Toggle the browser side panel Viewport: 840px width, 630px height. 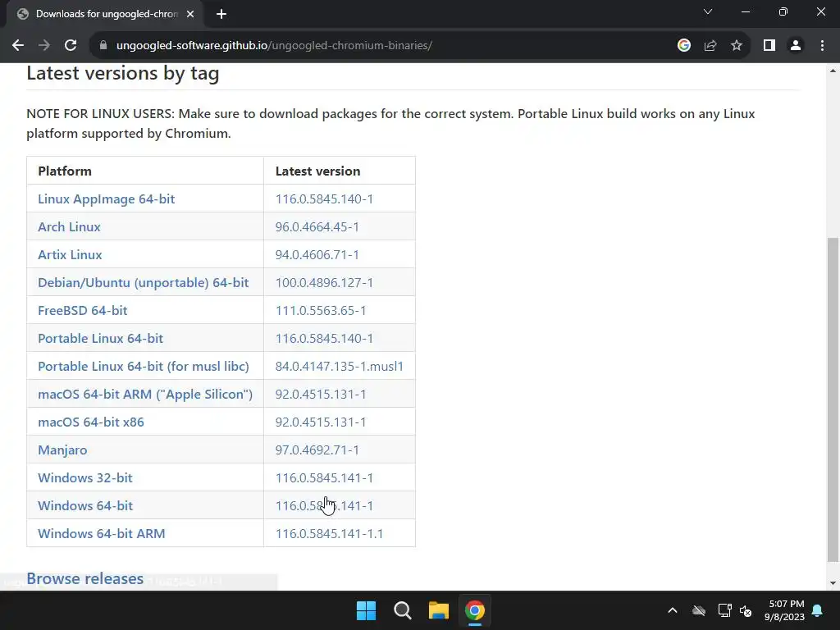tap(769, 46)
